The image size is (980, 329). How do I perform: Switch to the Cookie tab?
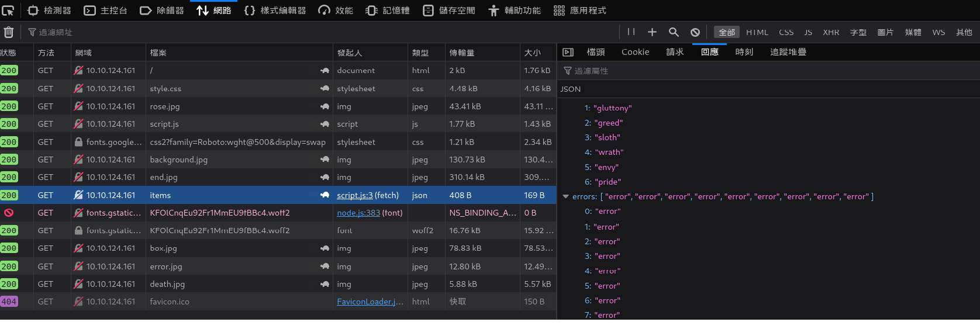[x=635, y=52]
